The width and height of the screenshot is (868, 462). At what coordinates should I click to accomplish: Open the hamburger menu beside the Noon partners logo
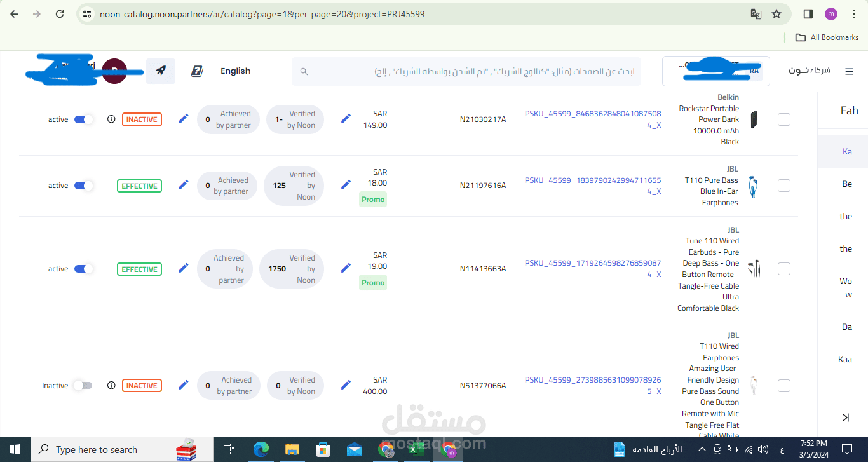point(849,71)
